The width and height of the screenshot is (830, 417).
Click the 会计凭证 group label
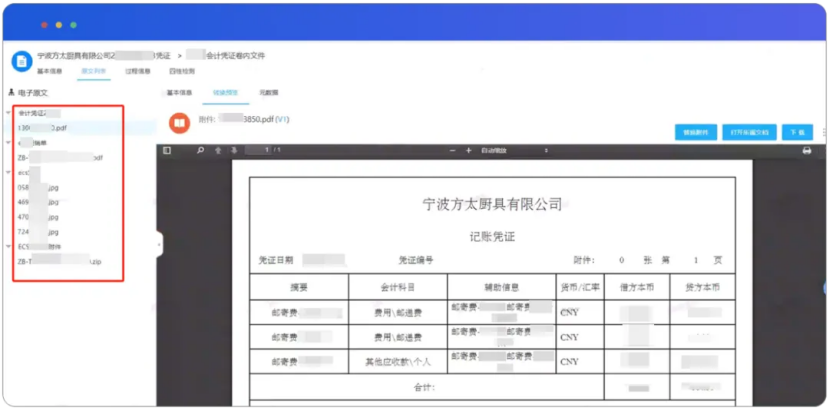tap(38, 113)
